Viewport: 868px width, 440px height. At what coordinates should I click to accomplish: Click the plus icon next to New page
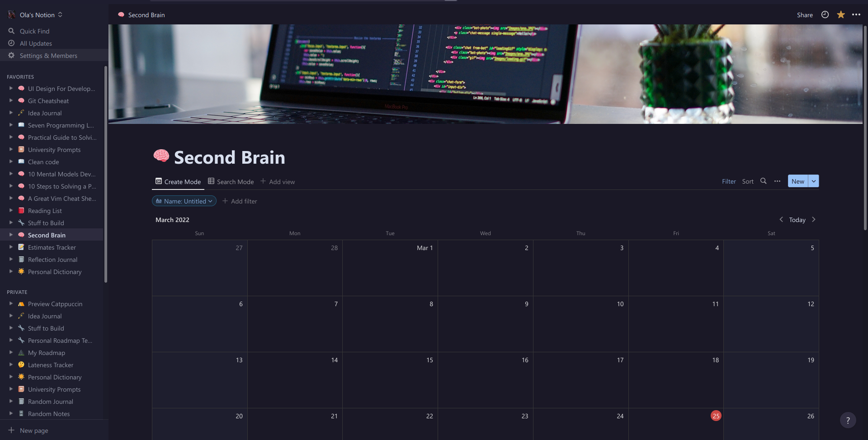(11, 430)
